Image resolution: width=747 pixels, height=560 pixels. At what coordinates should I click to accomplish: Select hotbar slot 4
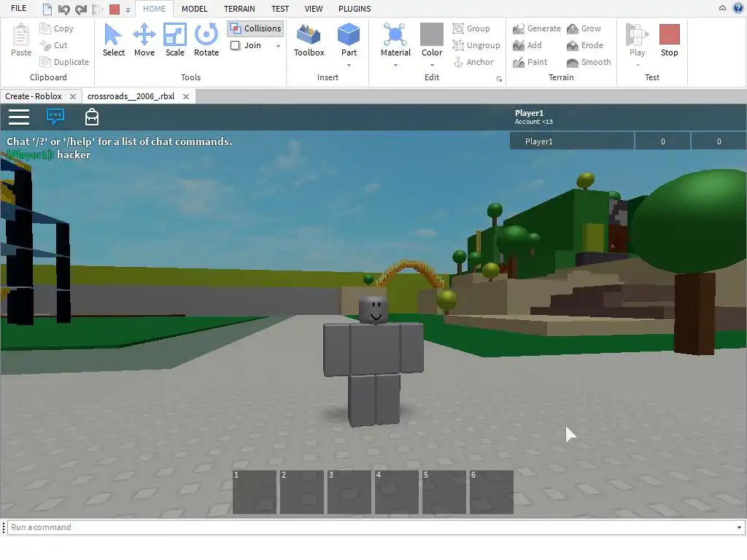coord(397,492)
